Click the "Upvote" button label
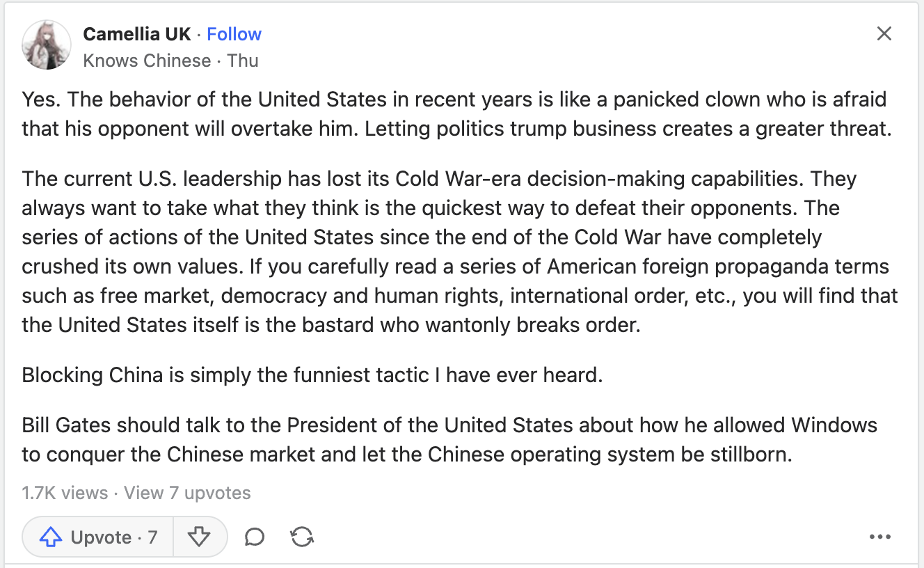 tap(102, 537)
